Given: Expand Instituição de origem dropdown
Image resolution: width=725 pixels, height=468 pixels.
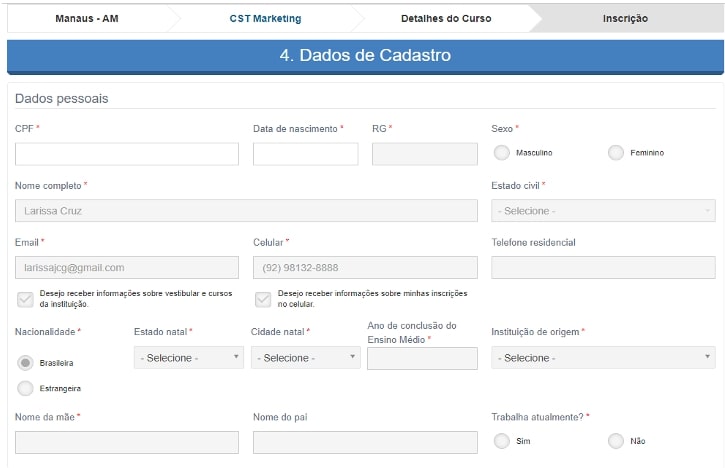Looking at the screenshot, I should pos(603,357).
